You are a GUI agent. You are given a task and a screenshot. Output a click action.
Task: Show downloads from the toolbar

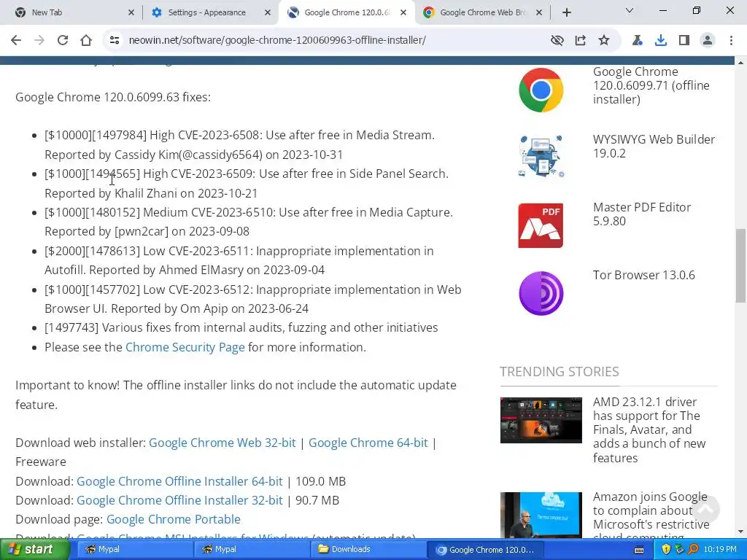point(660,40)
